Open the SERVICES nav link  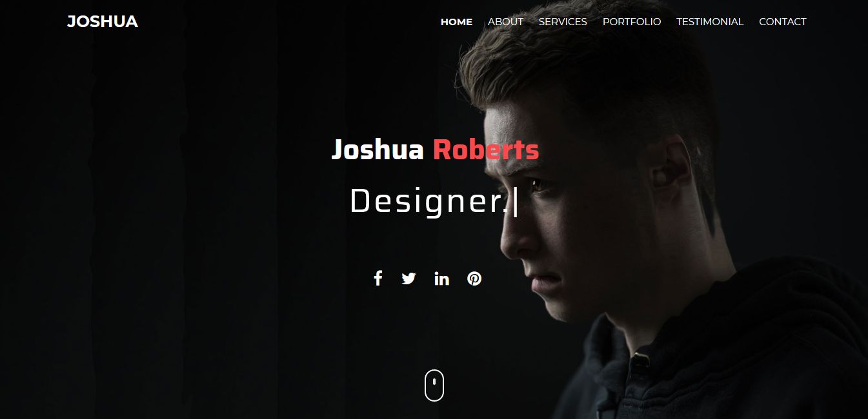(x=563, y=22)
